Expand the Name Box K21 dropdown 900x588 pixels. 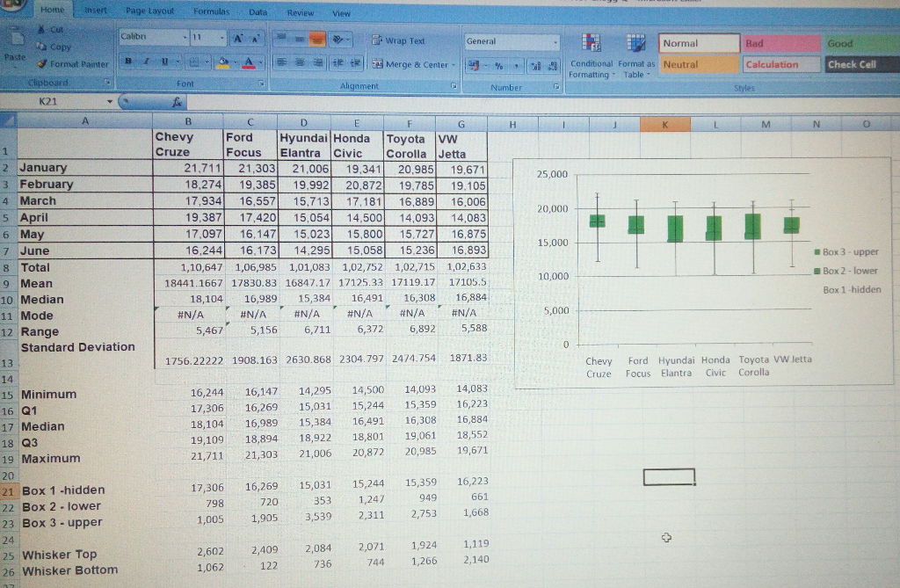pos(109,102)
